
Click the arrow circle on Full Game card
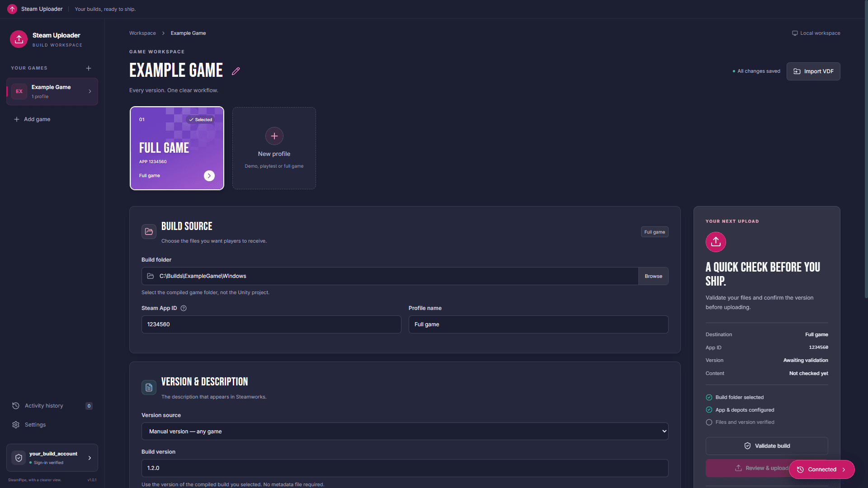209,176
